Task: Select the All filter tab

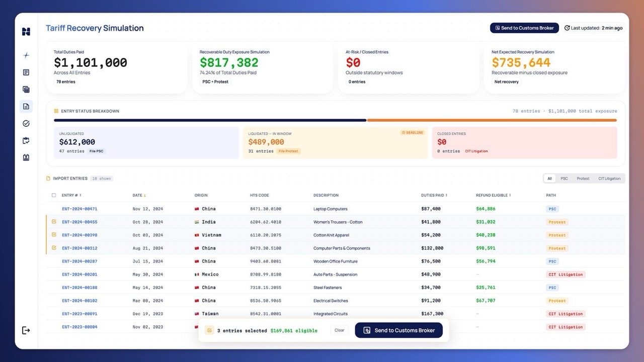Action: [x=550, y=178]
